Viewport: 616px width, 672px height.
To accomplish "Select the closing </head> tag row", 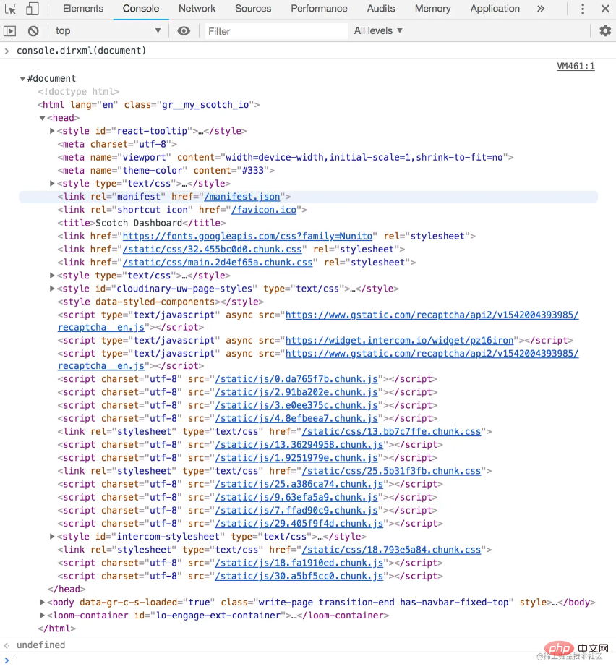I will tap(67, 590).
